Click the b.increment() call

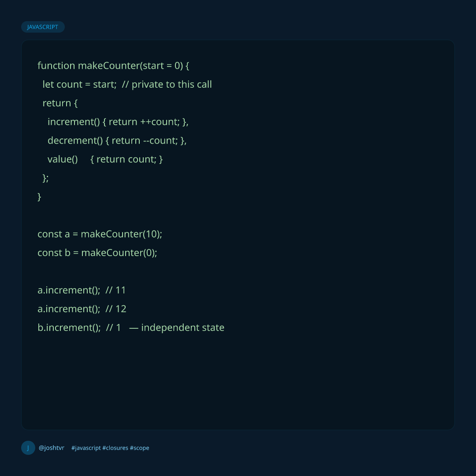pos(69,328)
